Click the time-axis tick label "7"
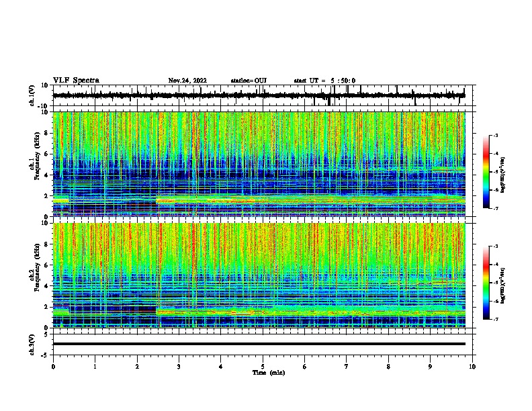Screen dimensions: 532x411 pyautogui.click(x=347, y=367)
